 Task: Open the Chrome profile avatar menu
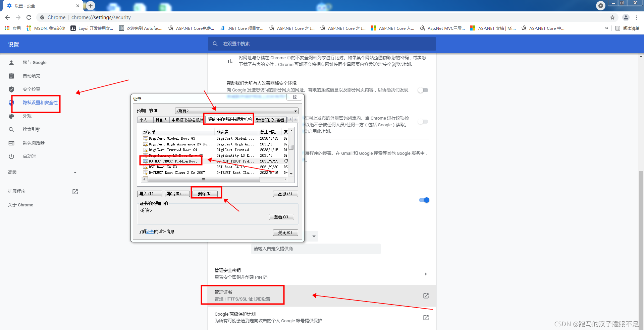tap(626, 17)
